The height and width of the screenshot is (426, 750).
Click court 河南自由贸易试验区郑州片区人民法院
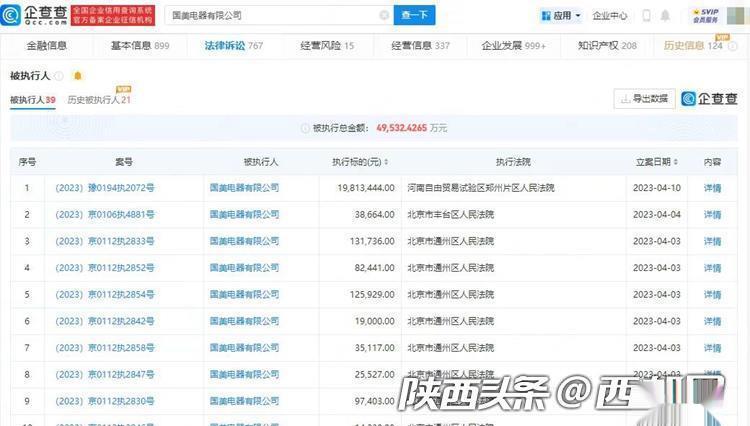(481, 188)
